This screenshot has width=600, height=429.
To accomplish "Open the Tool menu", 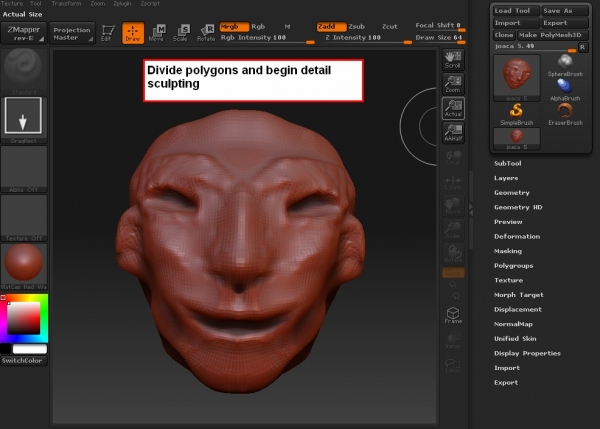I will (36, 3).
